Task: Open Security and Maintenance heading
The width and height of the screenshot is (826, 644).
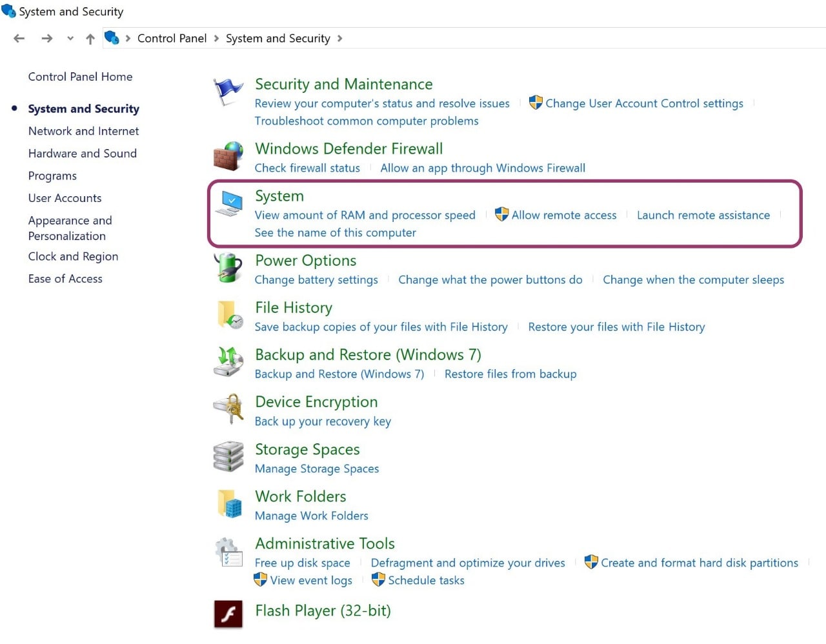Action: point(344,85)
